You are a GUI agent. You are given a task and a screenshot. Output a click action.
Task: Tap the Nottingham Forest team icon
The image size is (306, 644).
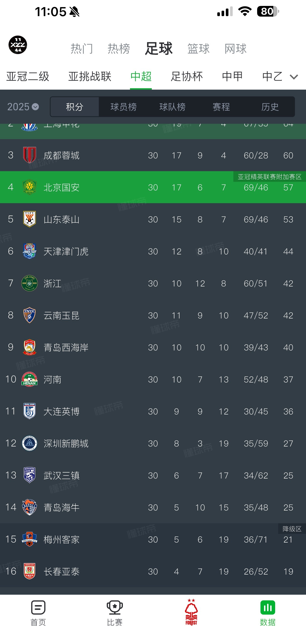tap(191, 612)
